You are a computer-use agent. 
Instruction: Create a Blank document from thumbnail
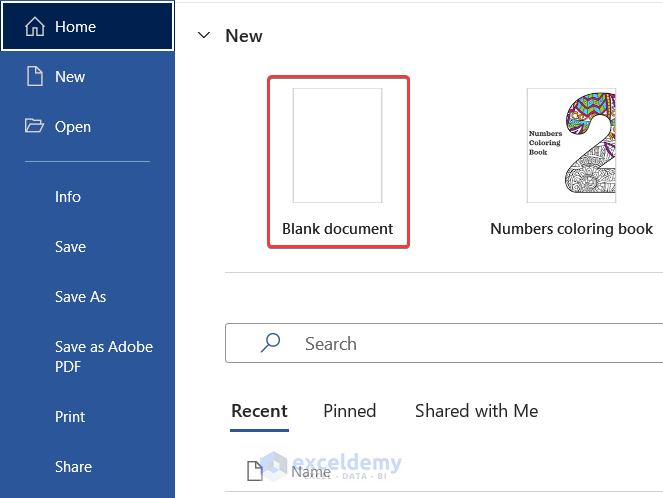[337, 146]
